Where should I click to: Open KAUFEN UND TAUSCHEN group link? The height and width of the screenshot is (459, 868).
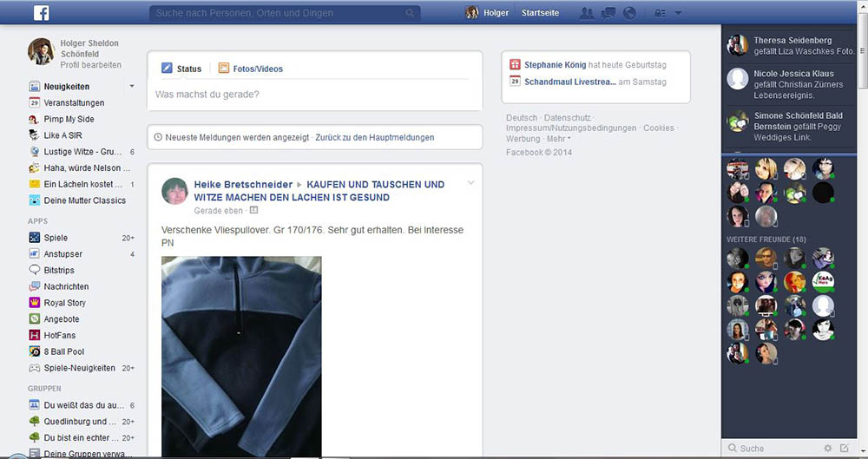(x=319, y=191)
